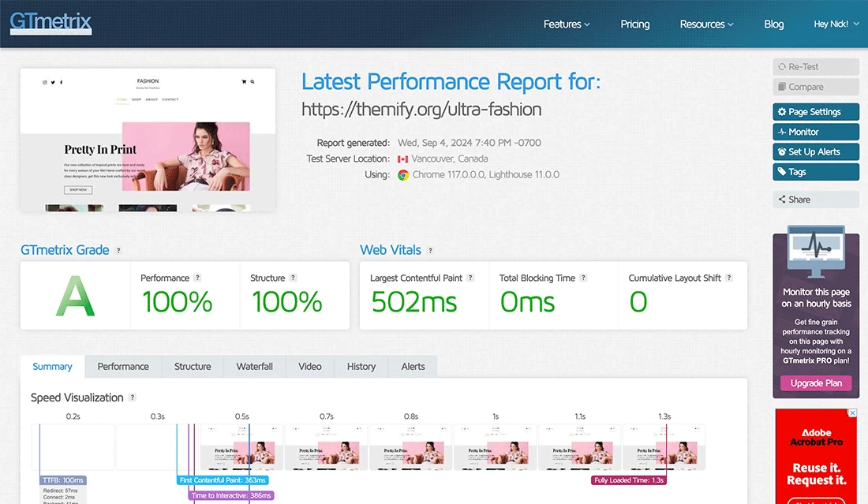
Task: Click help icon beside Speed Visualization
Action: (133, 398)
